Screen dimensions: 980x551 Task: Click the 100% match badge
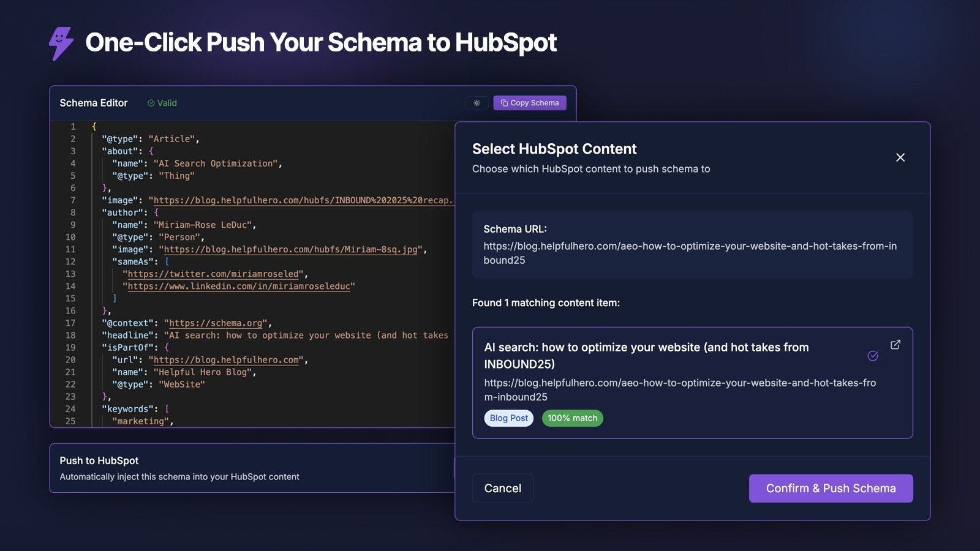[x=572, y=418]
